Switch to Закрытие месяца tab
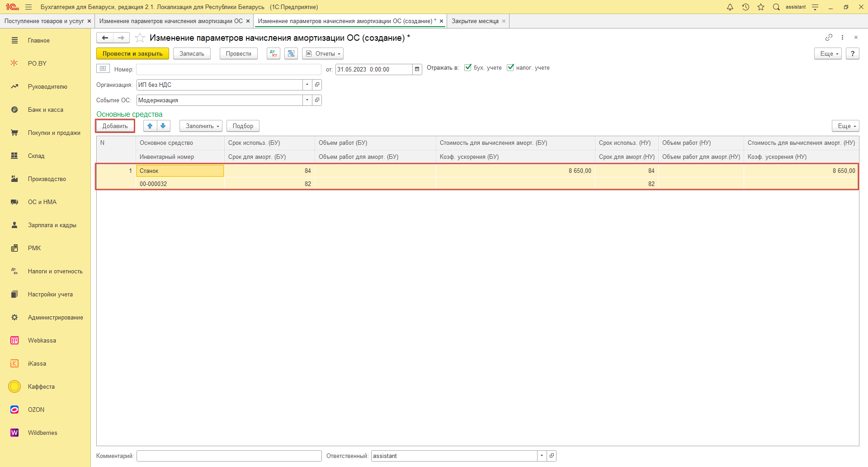This screenshot has width=868, height=467. point(475,21)
